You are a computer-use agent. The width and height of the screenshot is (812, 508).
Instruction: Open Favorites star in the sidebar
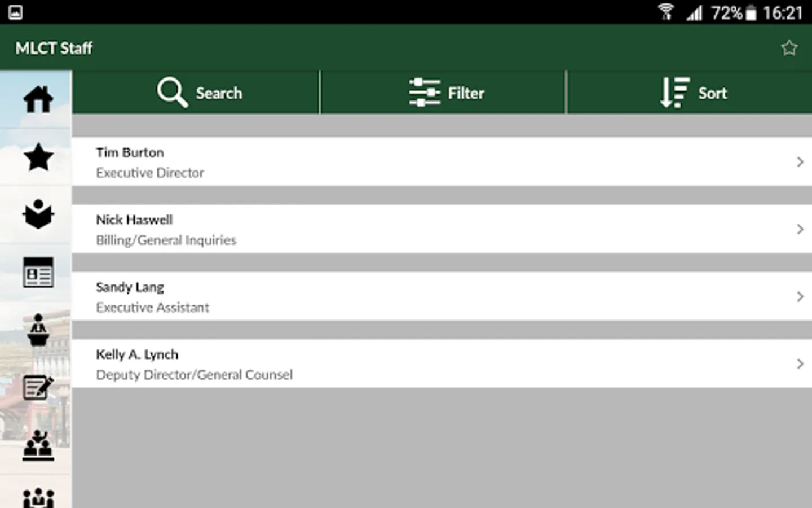click(38, 157)
